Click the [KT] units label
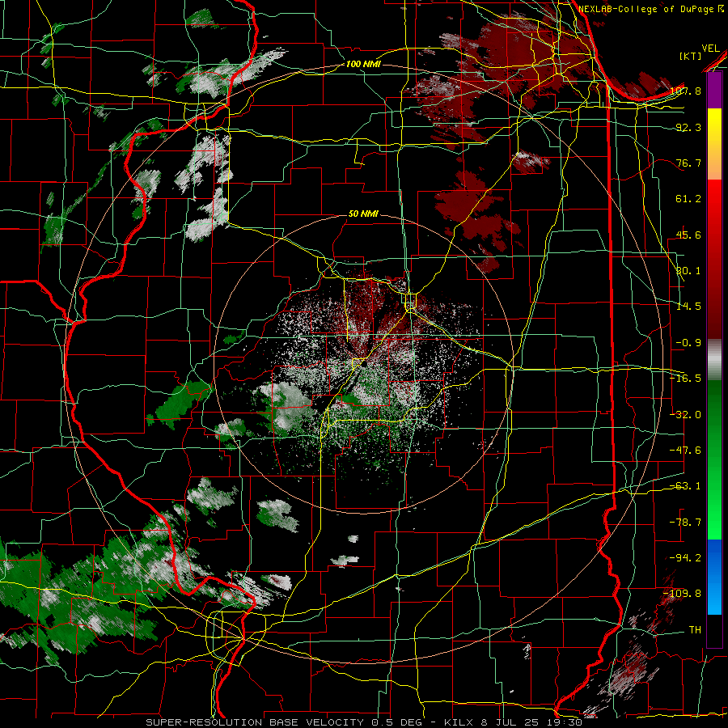 pyautogui.click(x=691, y=56)
